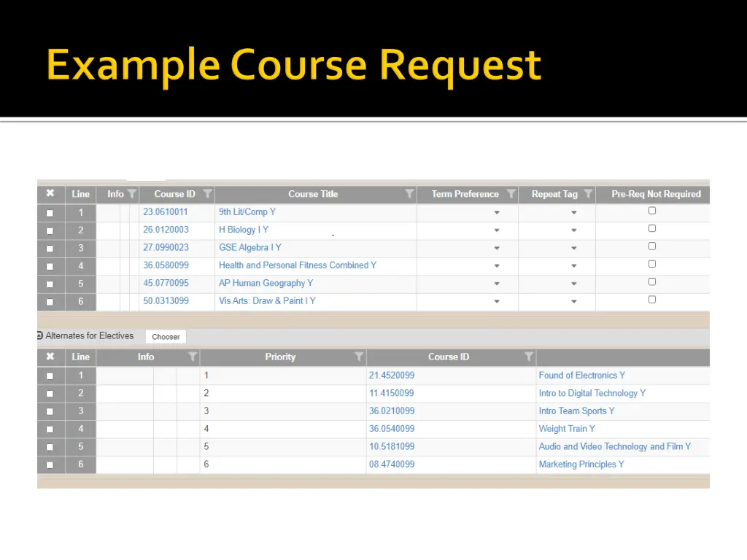
Task: Open Repeat Tag dropdown for Health and Personal Fitness
Action: [x=573, y=265]
